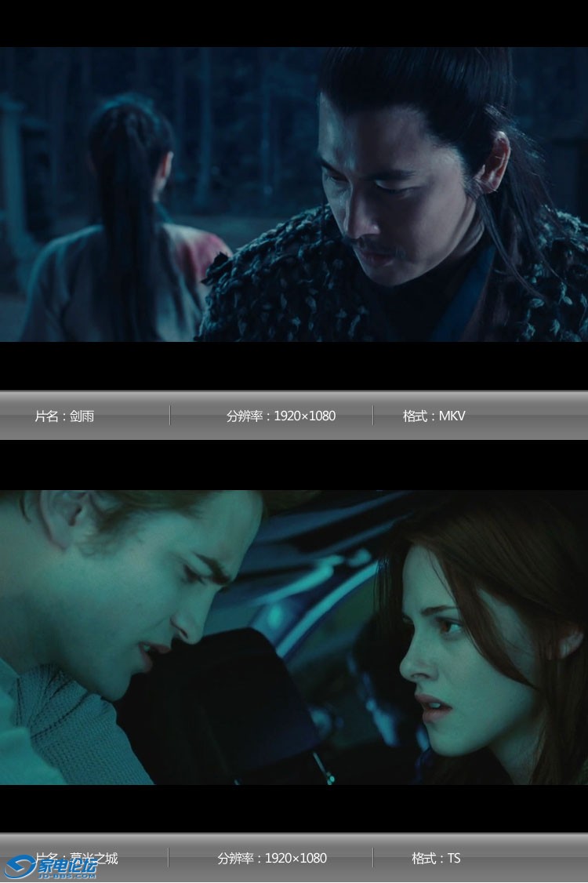This screenshot has height=883, width=588.
Task: Click the 剑雨 movie still thumbnail
Action: [x=294, y=194]
